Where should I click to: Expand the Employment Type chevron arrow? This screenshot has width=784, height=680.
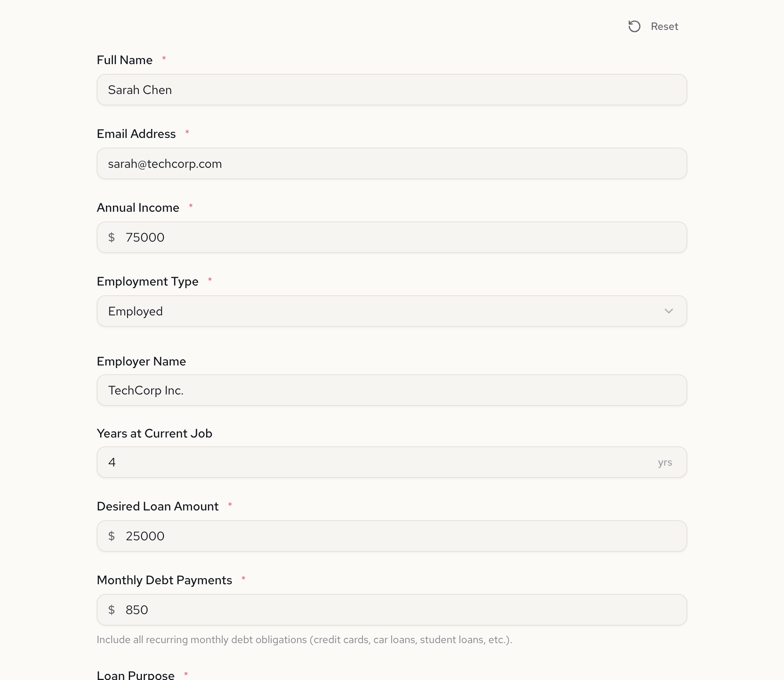tap(668, 311)
